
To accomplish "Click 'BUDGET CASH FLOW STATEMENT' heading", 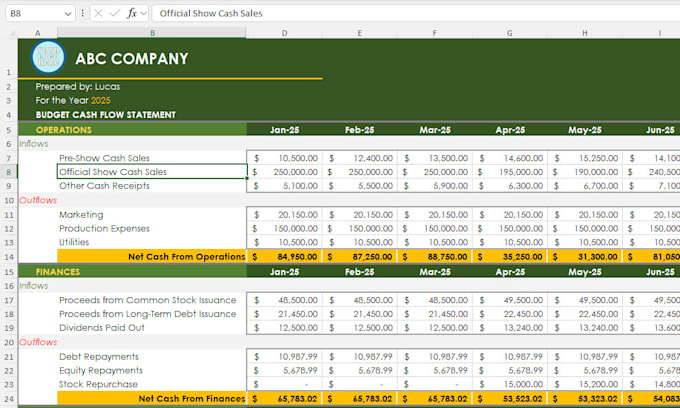I will click(x=106, y=115).
